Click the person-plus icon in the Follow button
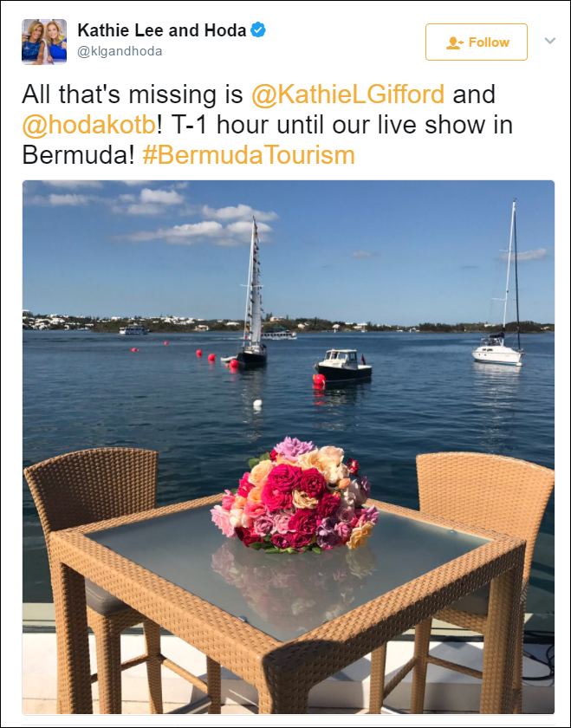Viewport: 571px width, 728px height. click(x=455, y=42)
